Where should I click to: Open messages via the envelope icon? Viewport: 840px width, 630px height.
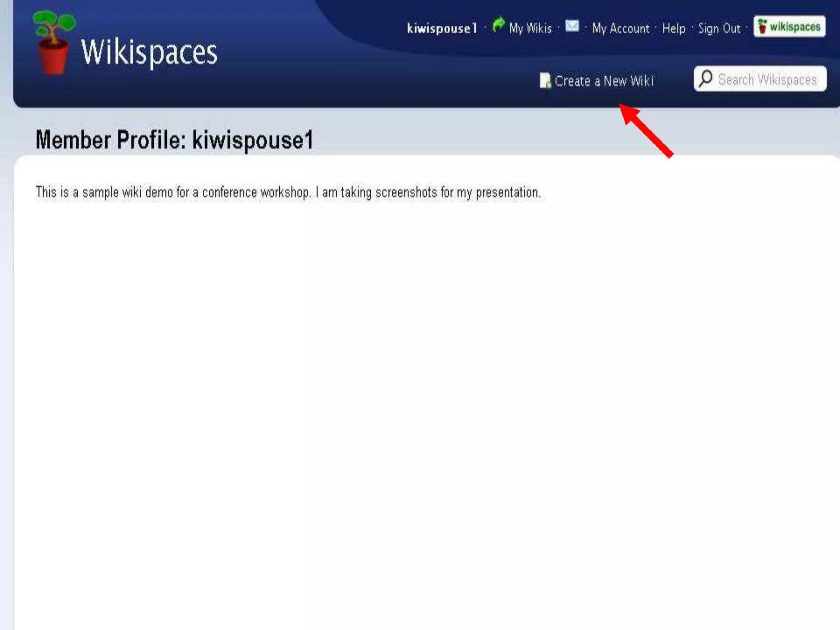click(572, 26)
